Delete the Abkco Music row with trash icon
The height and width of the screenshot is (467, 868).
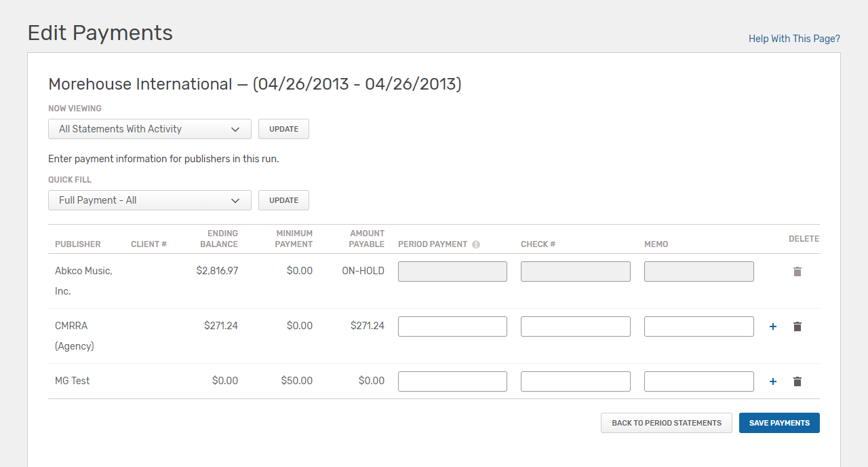coord(797,272)
